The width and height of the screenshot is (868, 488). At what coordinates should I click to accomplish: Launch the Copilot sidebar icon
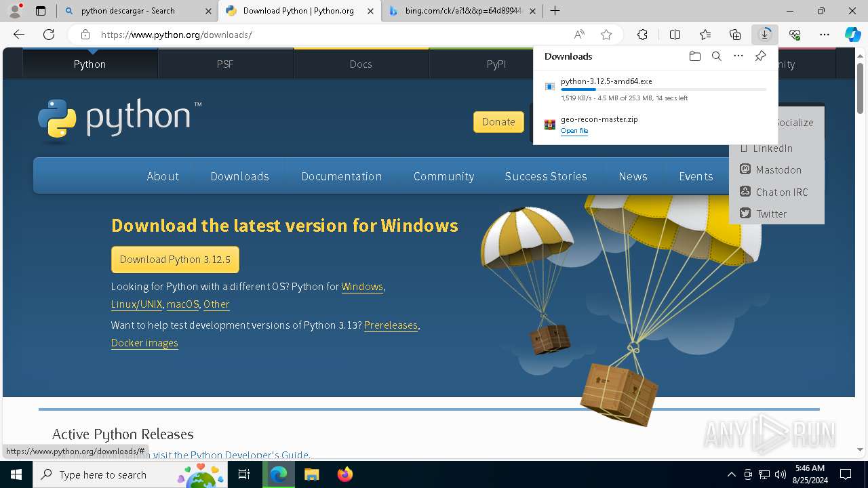853,35
